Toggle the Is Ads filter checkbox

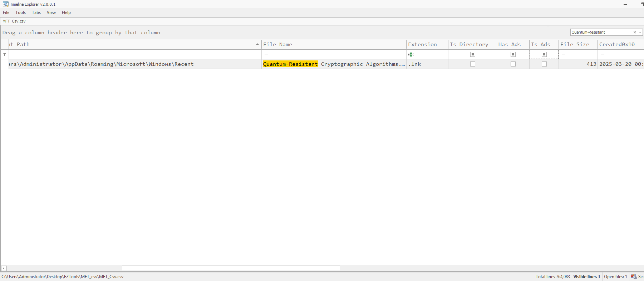(x=544, y=54)
